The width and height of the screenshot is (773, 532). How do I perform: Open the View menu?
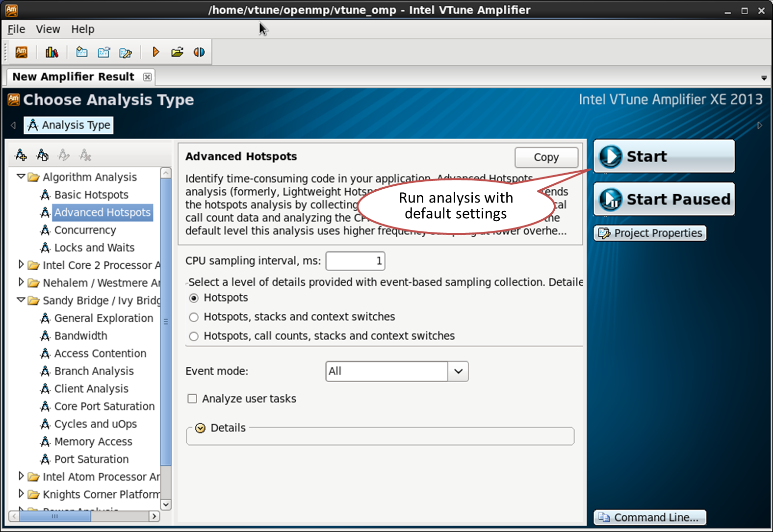(48, 29)
